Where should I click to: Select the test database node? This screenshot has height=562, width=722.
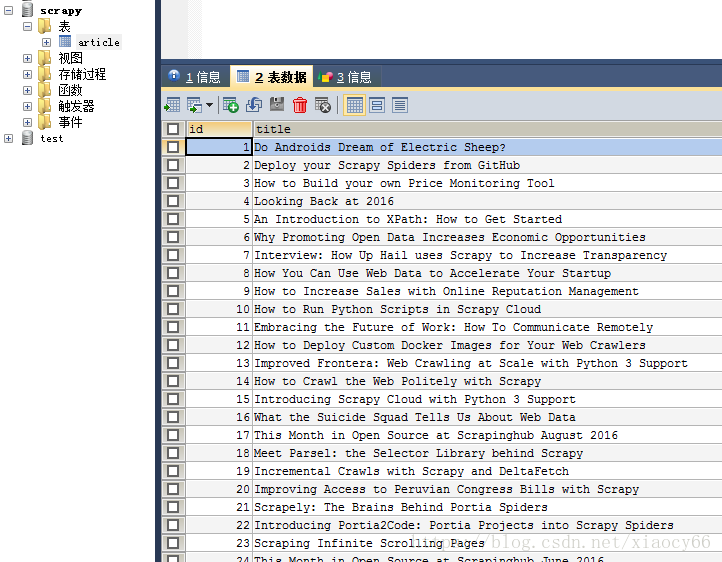click(52, 139)
